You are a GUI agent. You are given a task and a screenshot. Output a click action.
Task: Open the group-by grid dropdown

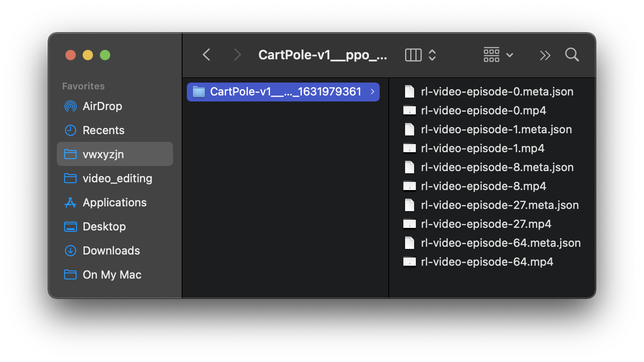point(498,55)
